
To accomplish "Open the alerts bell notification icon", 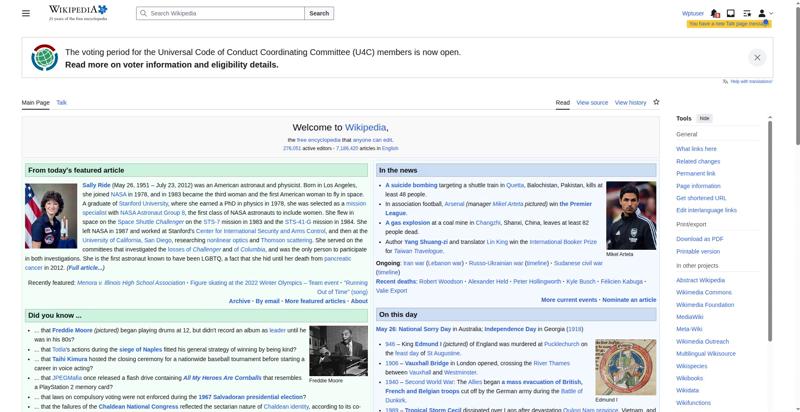I will tap(715, 13).
